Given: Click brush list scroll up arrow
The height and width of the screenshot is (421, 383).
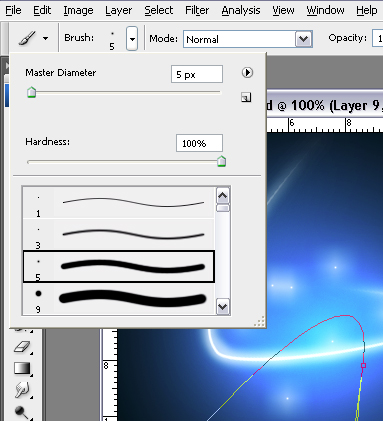Looking at the screenshot, I should point(223,196).
